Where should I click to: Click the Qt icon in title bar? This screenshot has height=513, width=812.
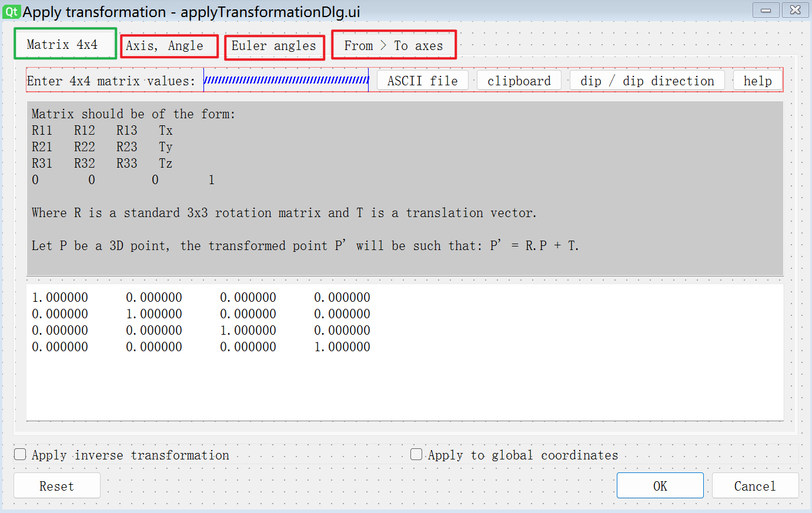11,11
